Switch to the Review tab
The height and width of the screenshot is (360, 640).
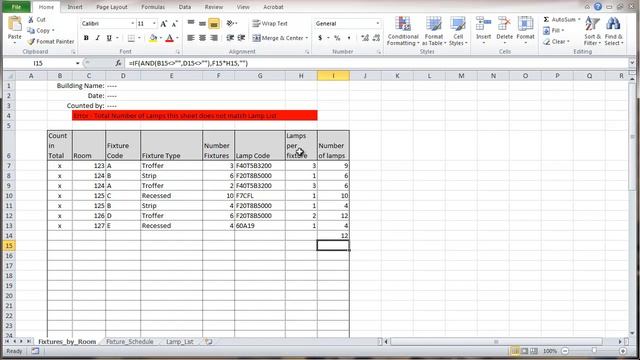coord(214,7)
